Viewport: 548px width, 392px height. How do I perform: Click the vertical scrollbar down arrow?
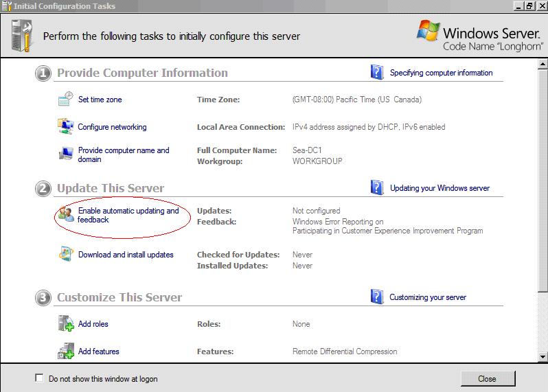tap(543, 356)
